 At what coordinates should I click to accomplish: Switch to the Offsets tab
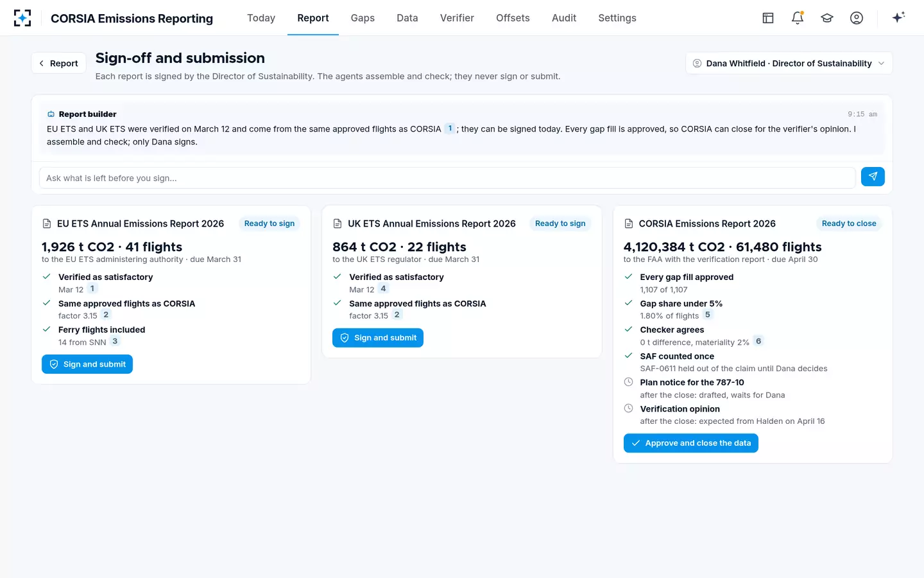tap(513, 18)
